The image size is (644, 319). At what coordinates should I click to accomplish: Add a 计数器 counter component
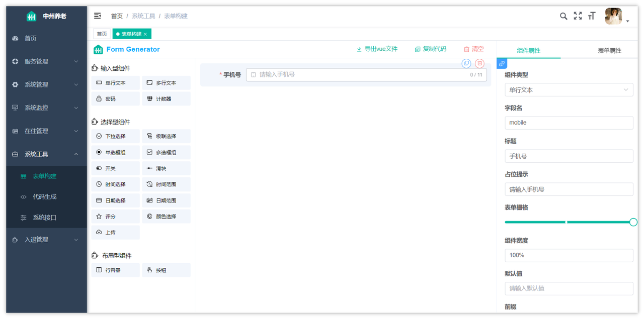166,99
